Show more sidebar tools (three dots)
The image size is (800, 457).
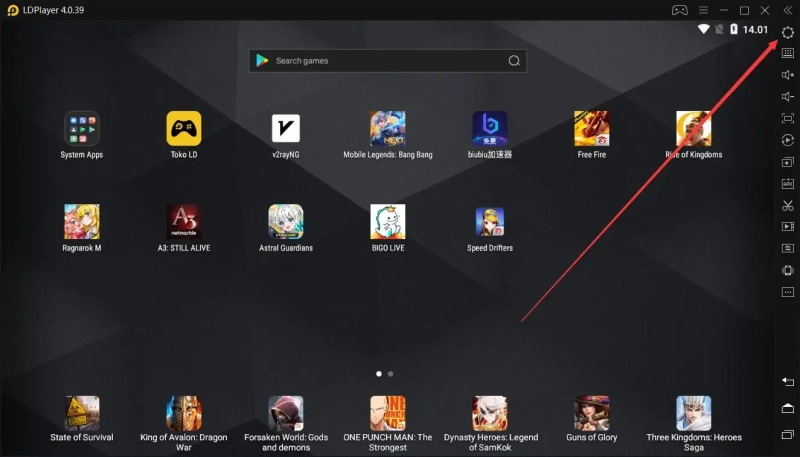coord(788,292)
